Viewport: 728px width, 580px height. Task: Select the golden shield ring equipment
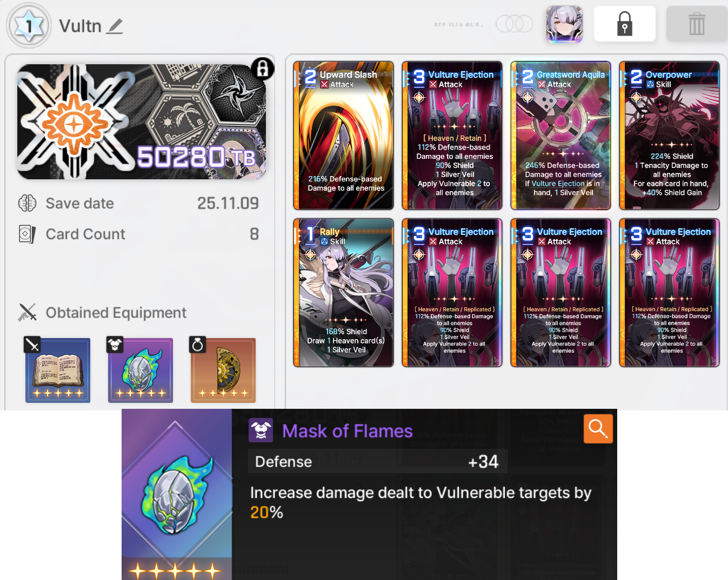coord(223,370)
